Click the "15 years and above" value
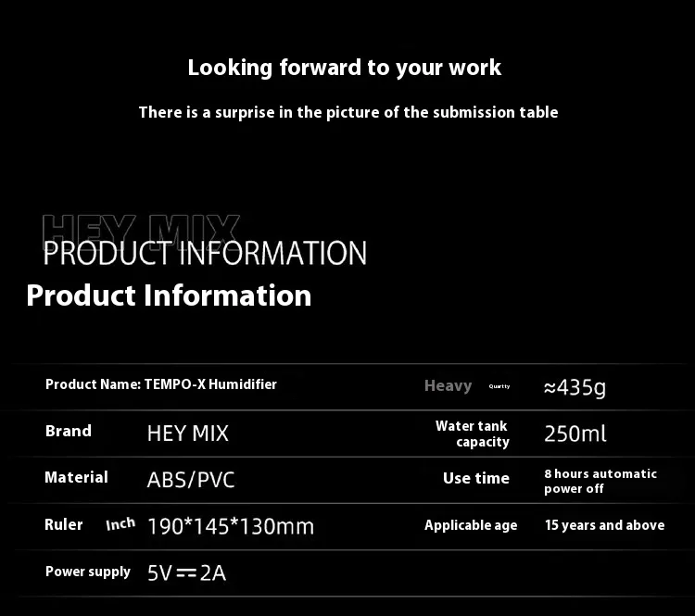The height and width of the screenshot is (616, 695). (x=604, y=525)
